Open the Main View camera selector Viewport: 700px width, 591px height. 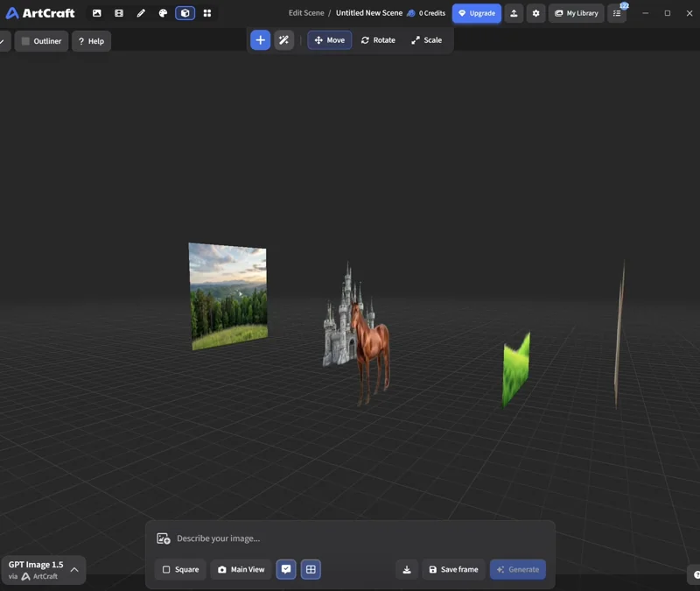241,570
